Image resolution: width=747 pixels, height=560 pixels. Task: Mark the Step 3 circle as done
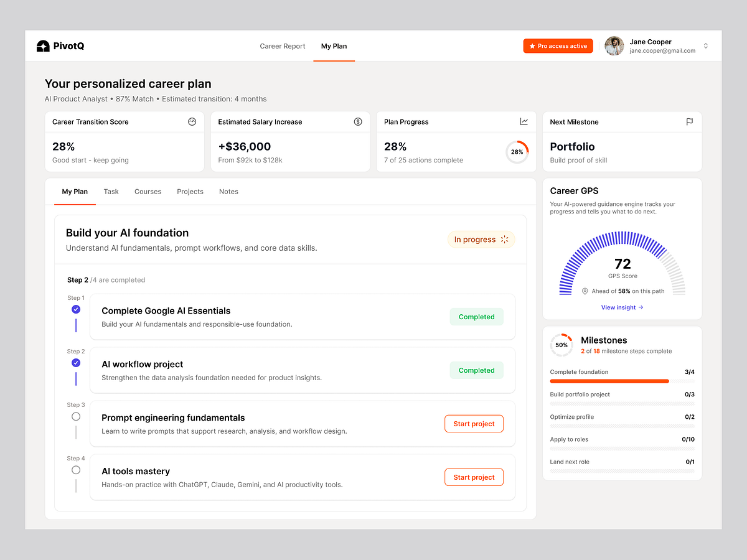pos(76,416)
